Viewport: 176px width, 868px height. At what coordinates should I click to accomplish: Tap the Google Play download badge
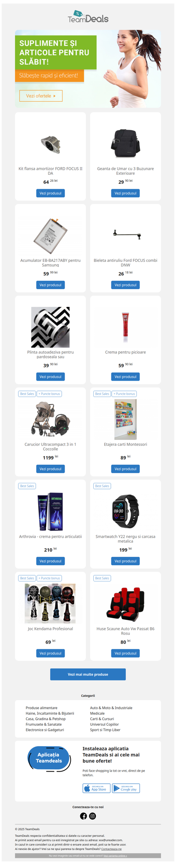126,788
